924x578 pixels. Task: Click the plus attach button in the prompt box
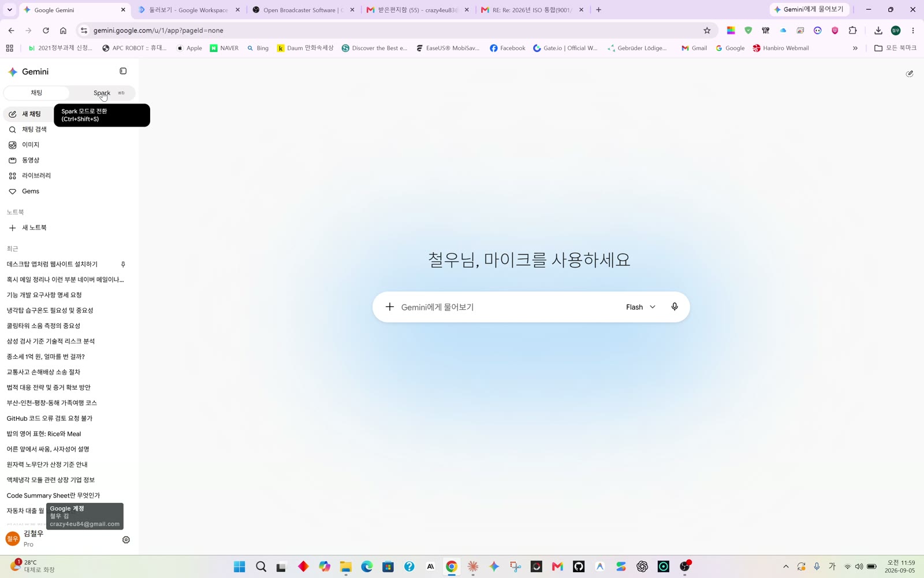[x=390, y=307]
